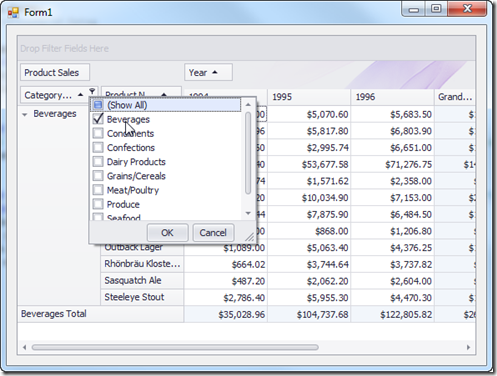Click the filter list vertical scrollbar thumb
The height and width of the screenshot is (376, 497).
(x=248, y=153)
